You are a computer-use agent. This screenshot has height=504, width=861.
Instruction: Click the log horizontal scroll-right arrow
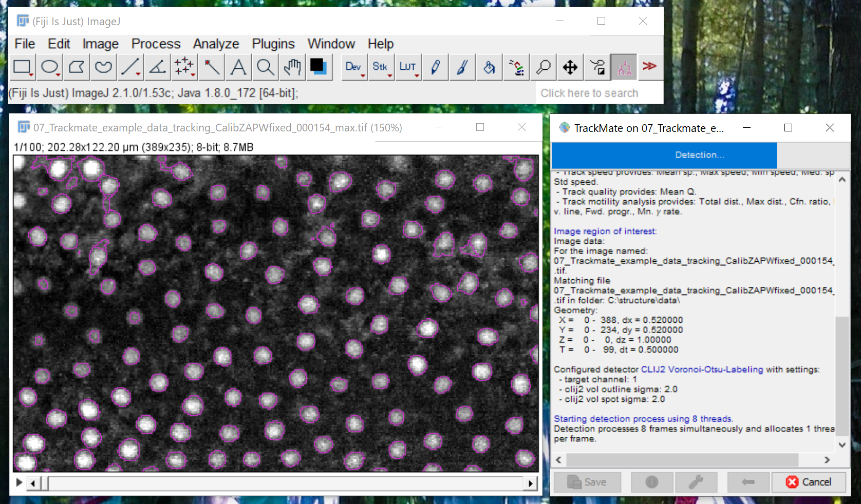pos(827,460)
